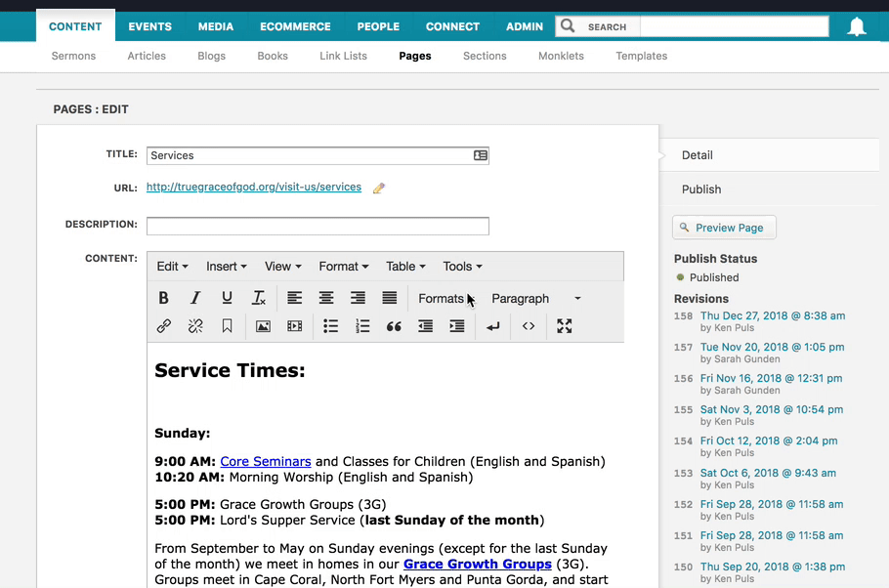Go to Sections subsection
This screenshot has width=889, height=588.
[485, 56]
